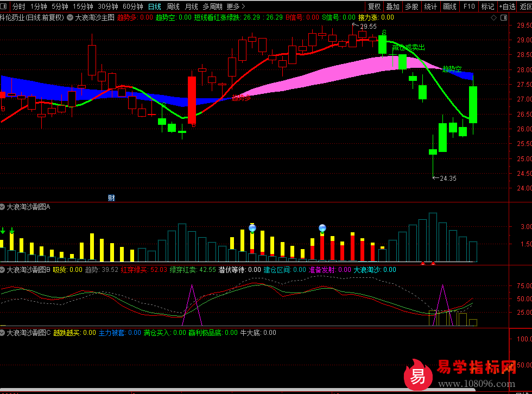Click the 牛大底 value in 副图C
The image size is (532, 394).
(258, 333)
